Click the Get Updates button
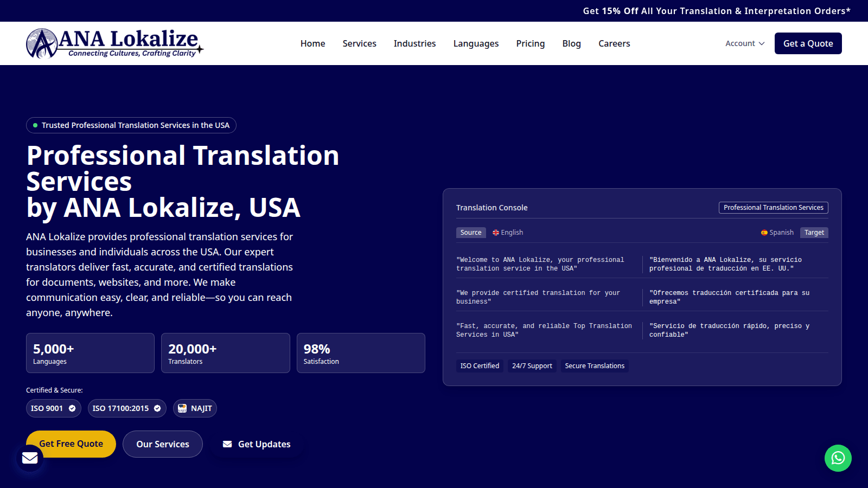Screen dimensions: 868x488 (257, 444)
